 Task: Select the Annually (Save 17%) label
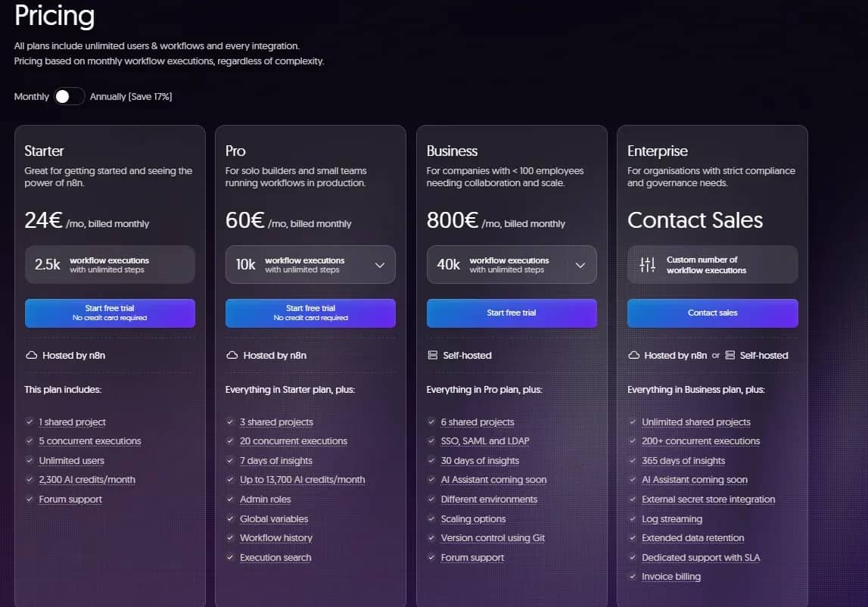pyautogui.click(x=131, y=96)
